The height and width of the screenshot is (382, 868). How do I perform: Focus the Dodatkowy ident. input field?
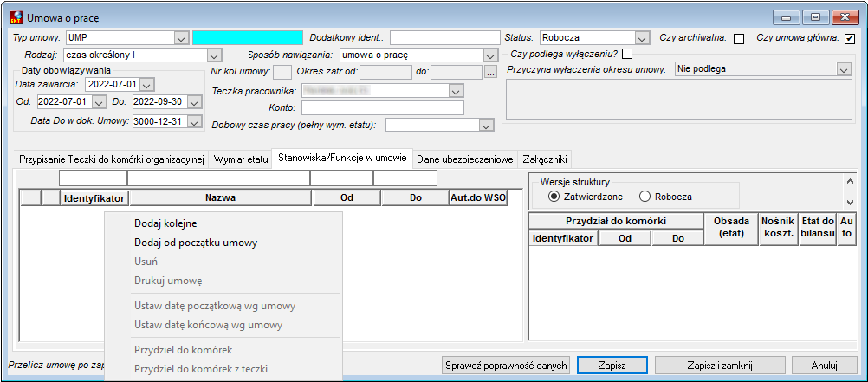coord(445,37)
